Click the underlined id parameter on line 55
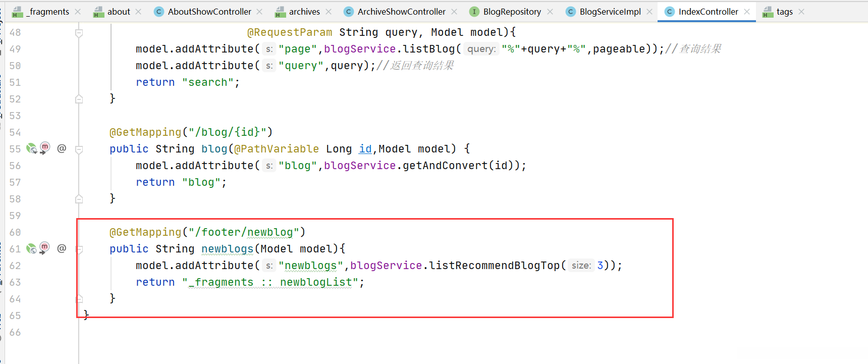Screen dimensions: 868x364 [x=365, y=149]
